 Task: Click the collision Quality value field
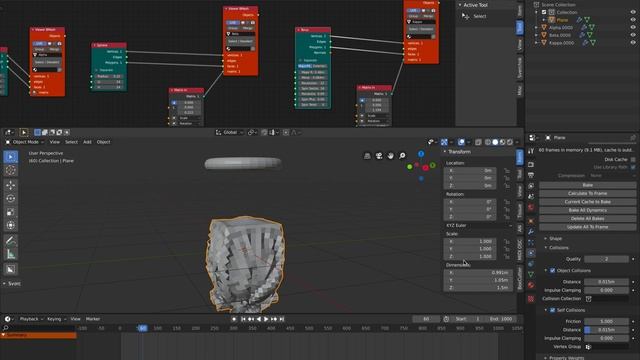click(606, 259)
